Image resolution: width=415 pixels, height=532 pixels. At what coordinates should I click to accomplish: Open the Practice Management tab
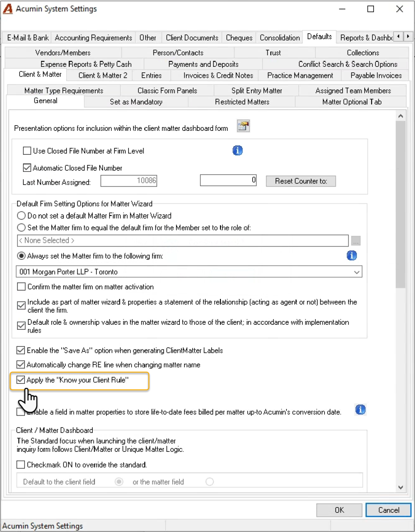[300, 76]
